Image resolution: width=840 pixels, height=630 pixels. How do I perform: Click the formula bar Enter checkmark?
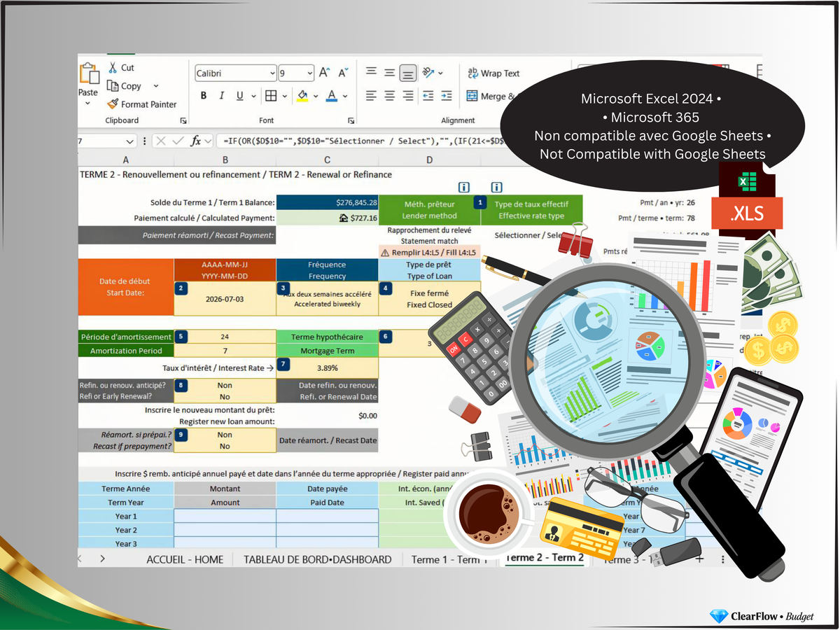(x=178, y=141)
